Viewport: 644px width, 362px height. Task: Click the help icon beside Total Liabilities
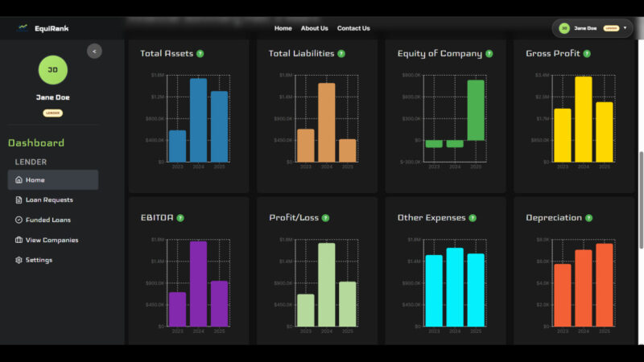tap(341, 54)
